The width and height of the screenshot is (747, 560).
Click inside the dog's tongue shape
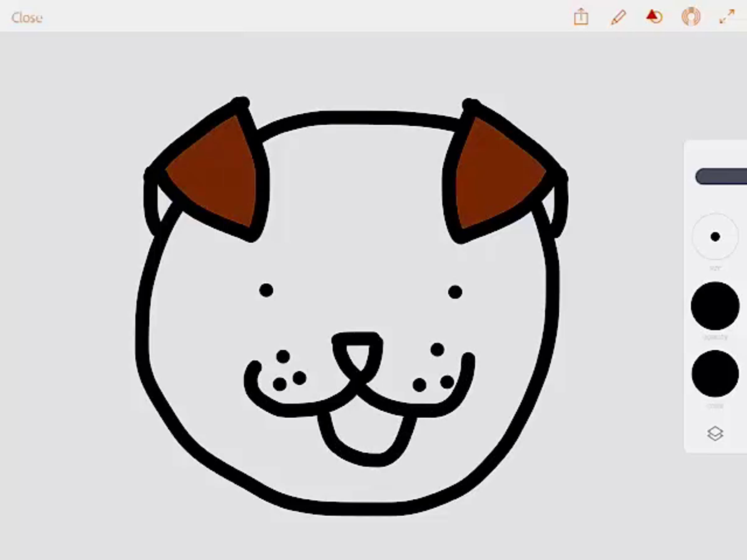(x=366, y=432)
